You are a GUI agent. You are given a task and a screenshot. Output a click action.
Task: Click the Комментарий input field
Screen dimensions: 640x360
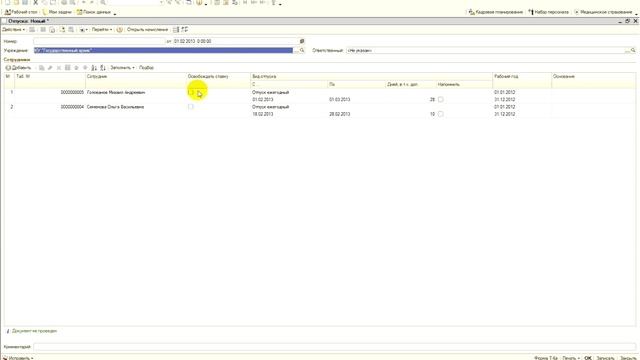[335, 347]
